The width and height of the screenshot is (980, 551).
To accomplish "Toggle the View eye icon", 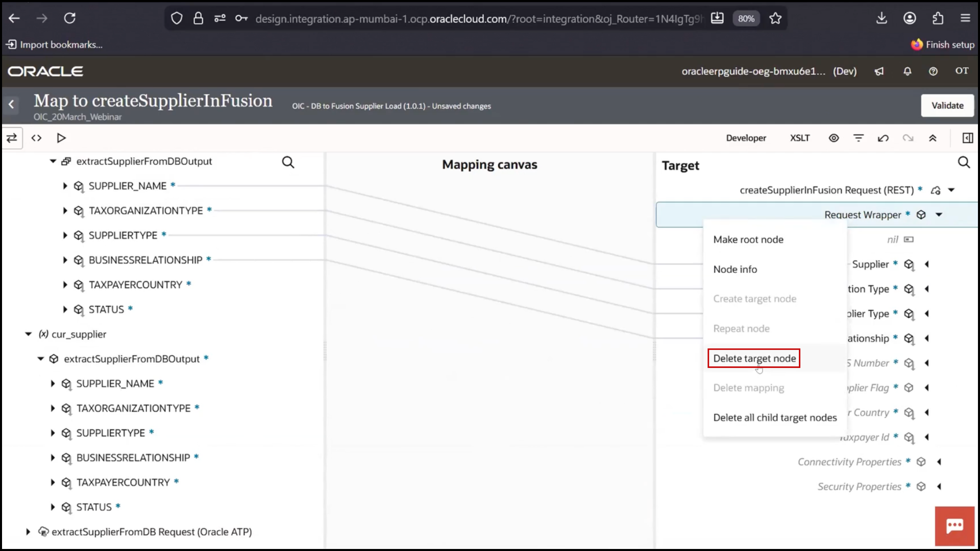I will [x=834, y=138].
